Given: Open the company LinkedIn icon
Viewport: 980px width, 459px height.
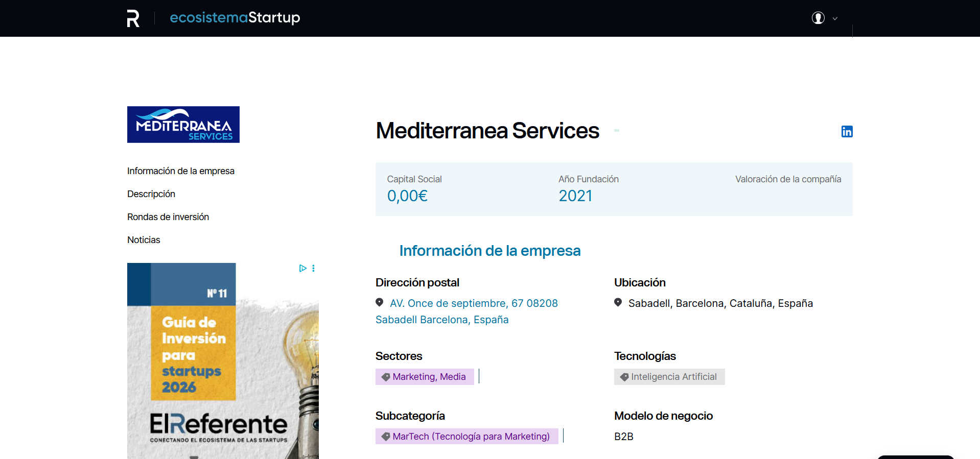Looking at the screenshot, I should click(847, 132).
